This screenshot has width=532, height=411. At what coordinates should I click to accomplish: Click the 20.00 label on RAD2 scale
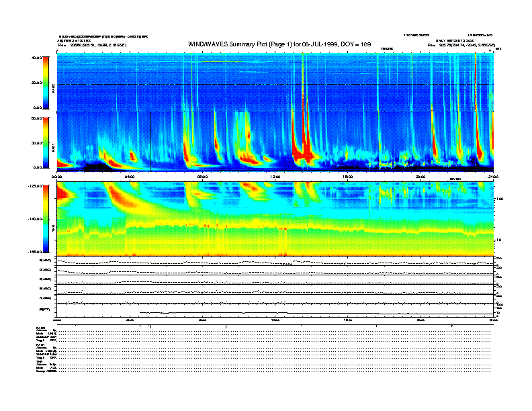(x=37, y=83)
